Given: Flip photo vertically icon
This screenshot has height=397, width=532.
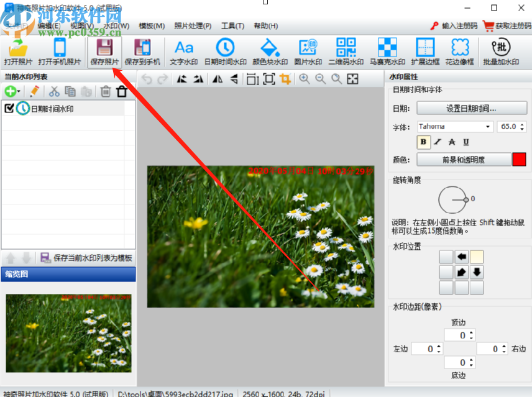Looking at the screenshot, I should pyautogui.click(x=234, y=79).
